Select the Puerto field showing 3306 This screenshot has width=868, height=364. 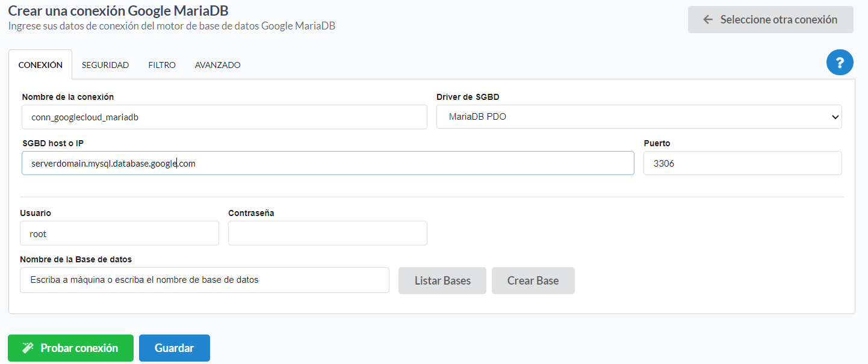point(742,162)
